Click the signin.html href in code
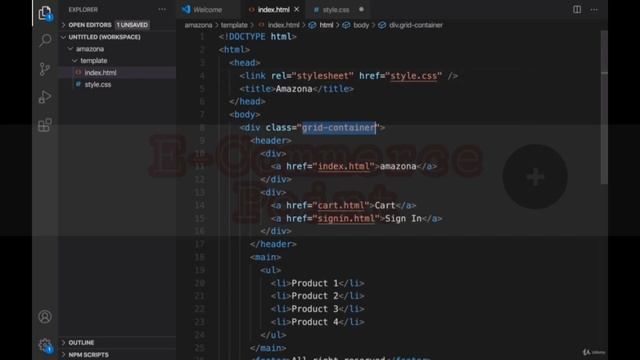640x360 pixels. [x=346, y=219]
